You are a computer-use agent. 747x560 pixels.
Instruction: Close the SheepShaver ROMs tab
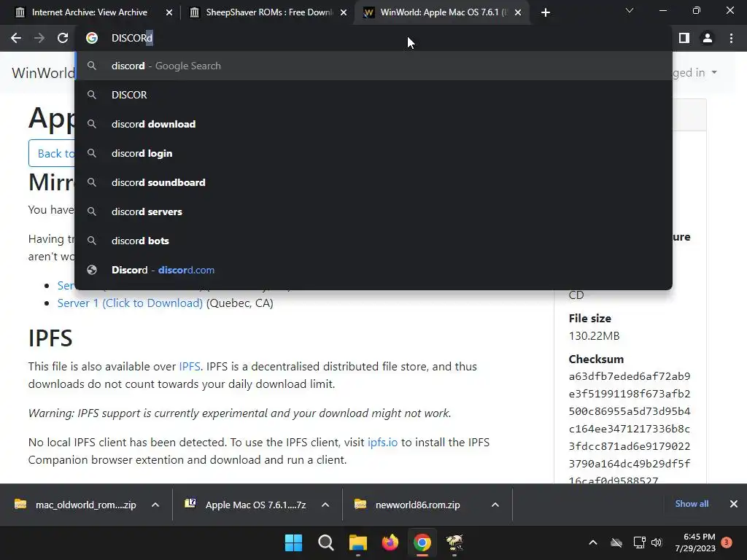pyautogui.click(x=344, y=12)
